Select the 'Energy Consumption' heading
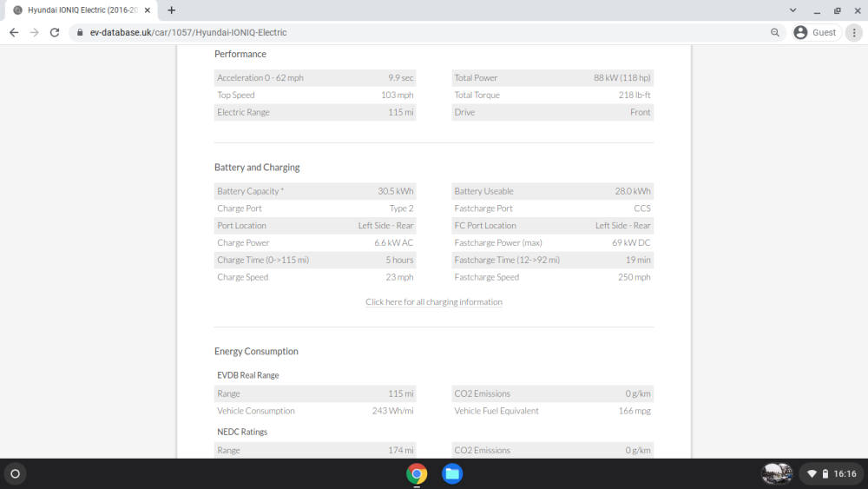The height and width of the screenshot is (489, 868). pos(256,351)
